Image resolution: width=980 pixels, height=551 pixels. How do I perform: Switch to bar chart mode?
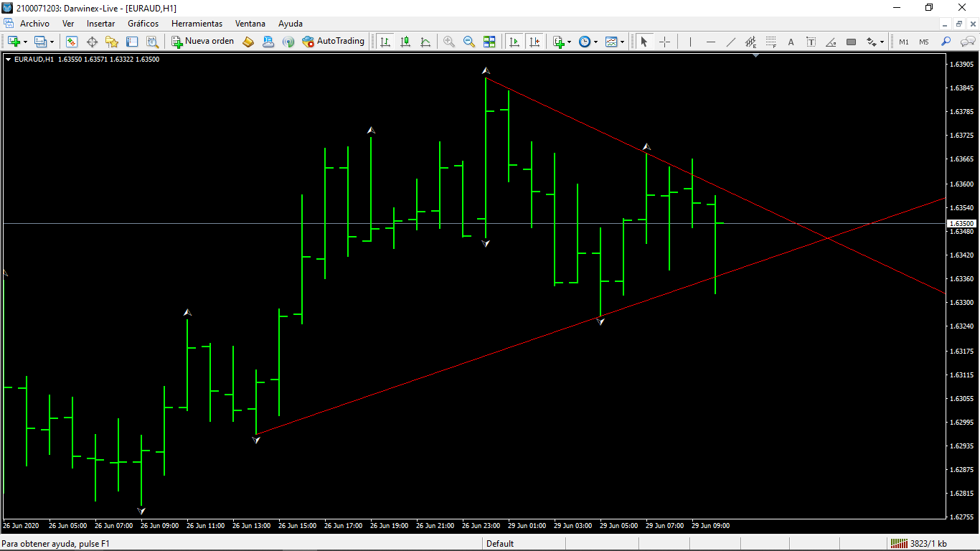point(386,42)
